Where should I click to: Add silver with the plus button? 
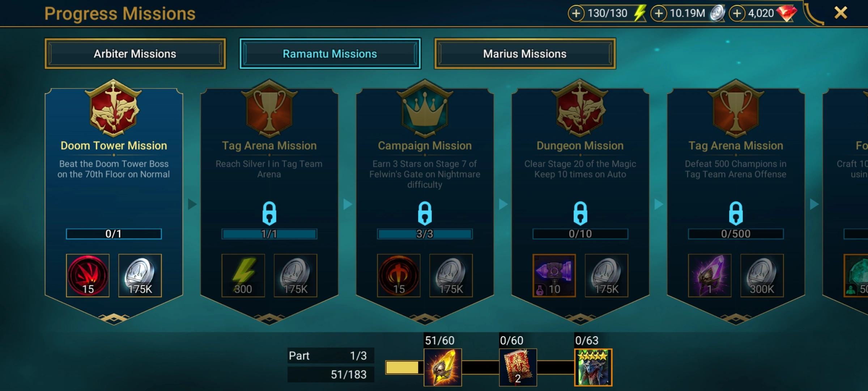coord(659,13)
